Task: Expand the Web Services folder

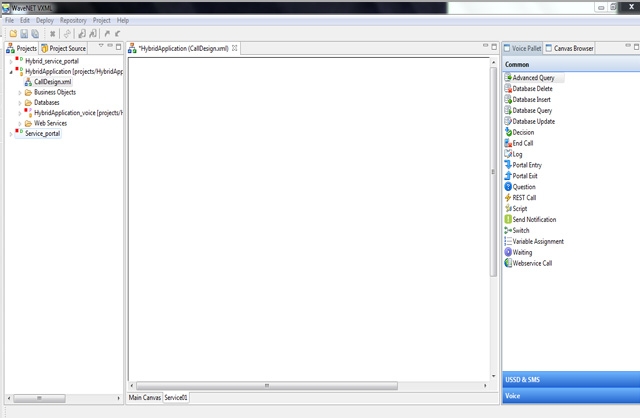Action: tap(20, 123)
